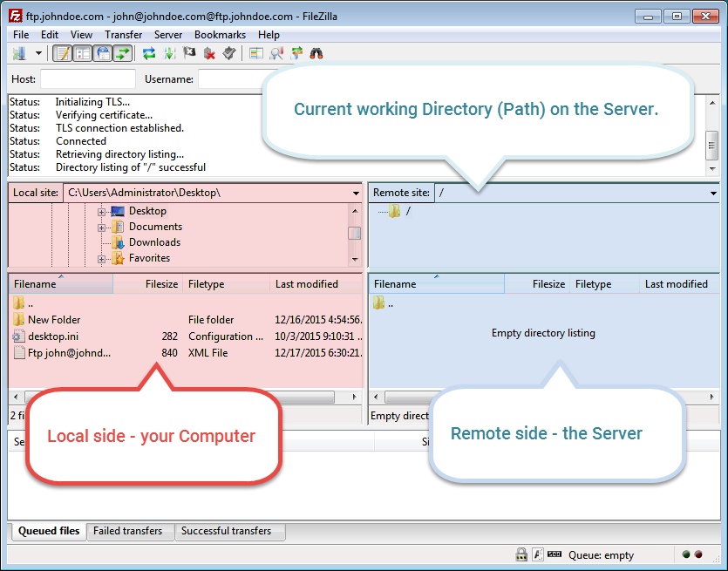Image resolution: width=728 pixels, height=571 pixels.
Task: Select Favorites in the local tree
Action: tap(149, 258)
